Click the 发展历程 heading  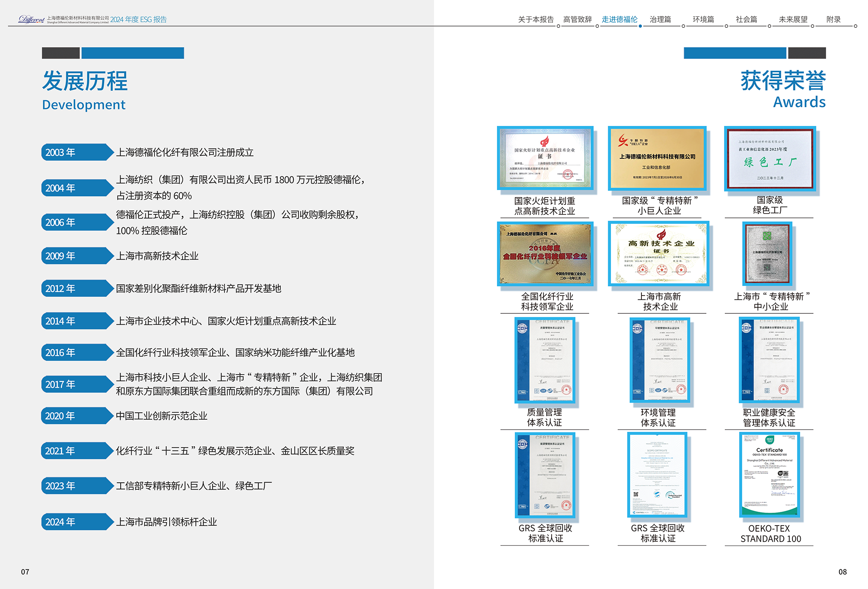coord(85,81)
